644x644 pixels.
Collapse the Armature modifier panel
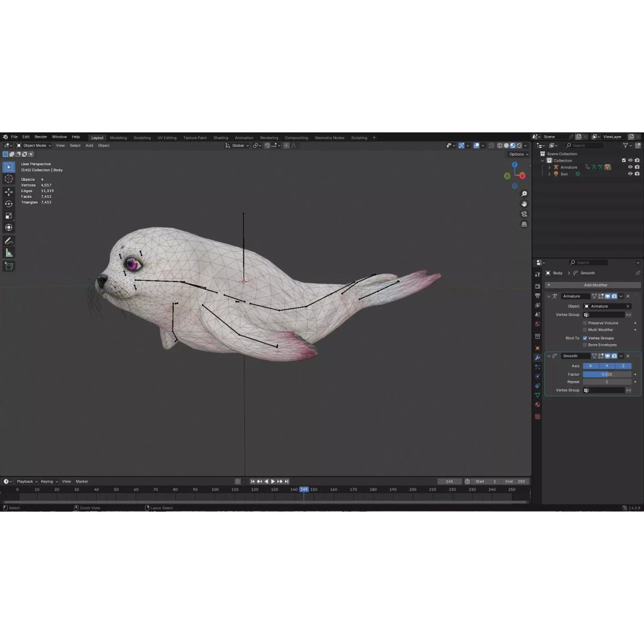549,296
